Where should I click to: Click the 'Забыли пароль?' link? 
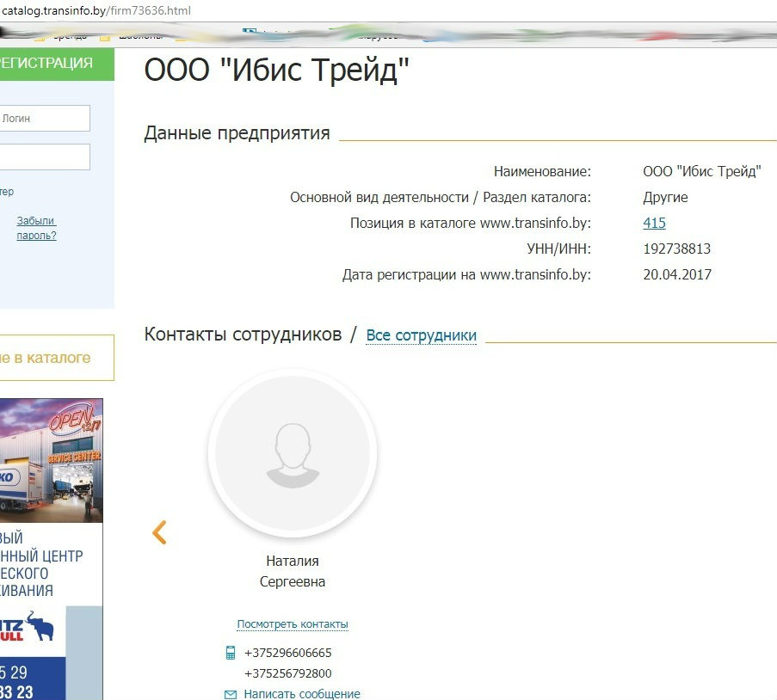[x=35, y=228]
